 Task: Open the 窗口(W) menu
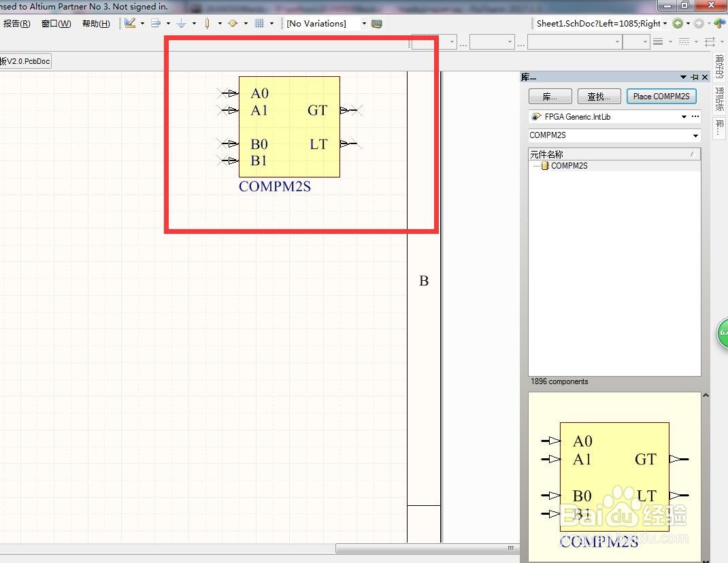pyautogui.click(x=56, y=24)
